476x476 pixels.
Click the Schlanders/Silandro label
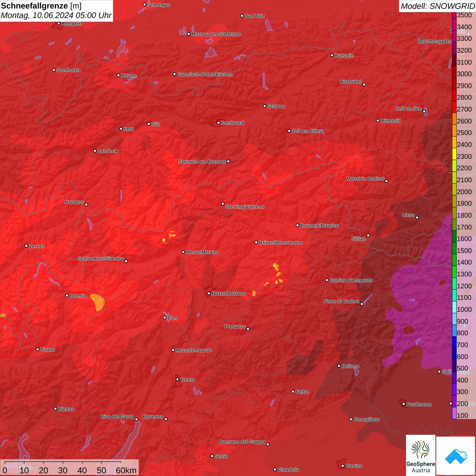click(101, 258)
